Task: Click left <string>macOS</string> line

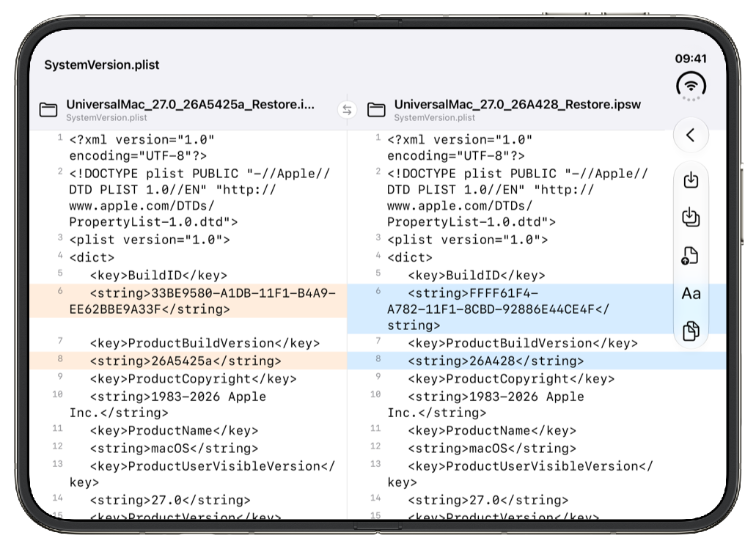Action: click(x=174, y=449)
